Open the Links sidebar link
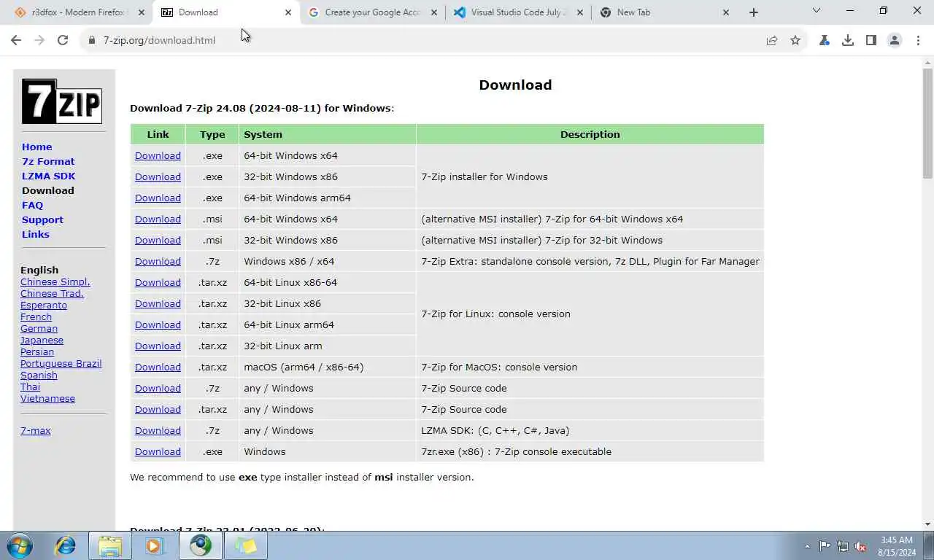 coord(36,234)
